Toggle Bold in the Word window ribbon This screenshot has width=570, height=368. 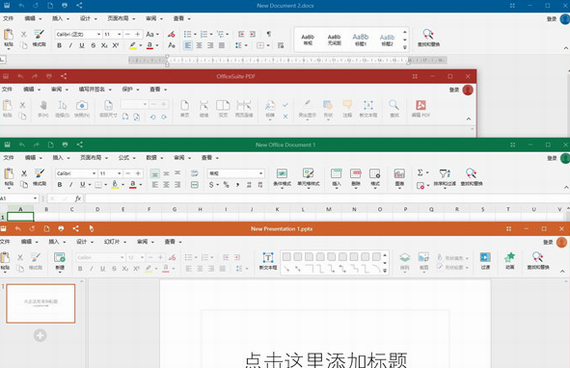click(x=59, y=45)
